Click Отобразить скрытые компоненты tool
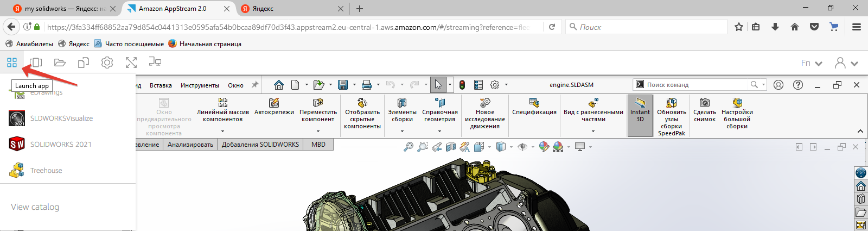The width and height of the screenshot is (868, 231). [362, 114]
